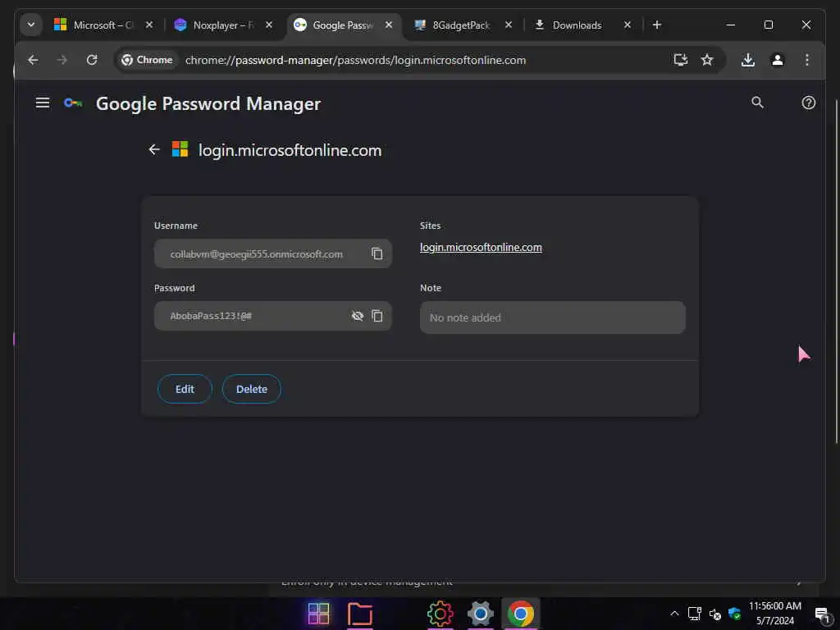Go back to the passwords list arrow
Screen dimensions: 840x630
154,149
